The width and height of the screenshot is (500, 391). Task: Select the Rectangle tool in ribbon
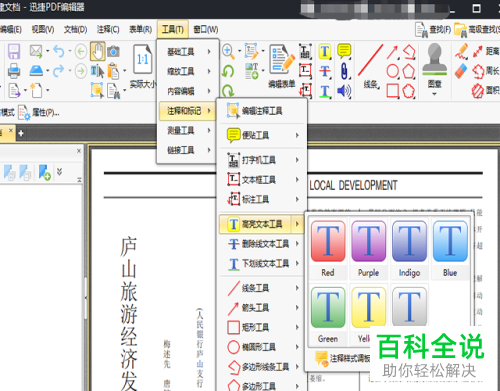coord(393,91)
